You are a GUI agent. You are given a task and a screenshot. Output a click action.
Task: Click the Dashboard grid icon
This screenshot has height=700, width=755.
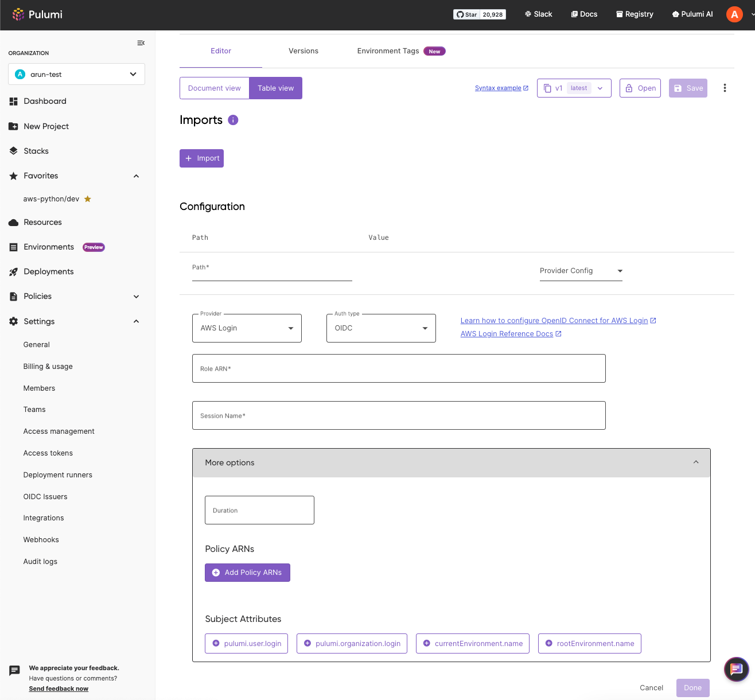[14, 102]
